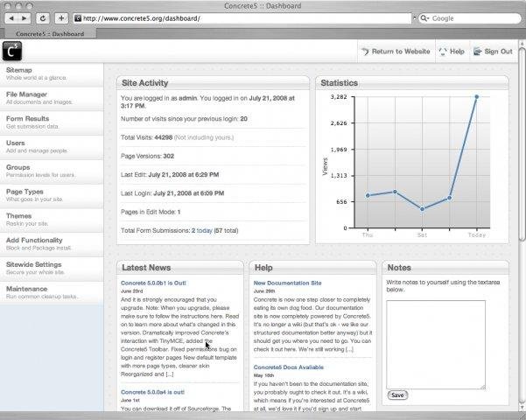Reload the page with the refresh icon
Screen dimensions: 526x420
pos(43,18)
